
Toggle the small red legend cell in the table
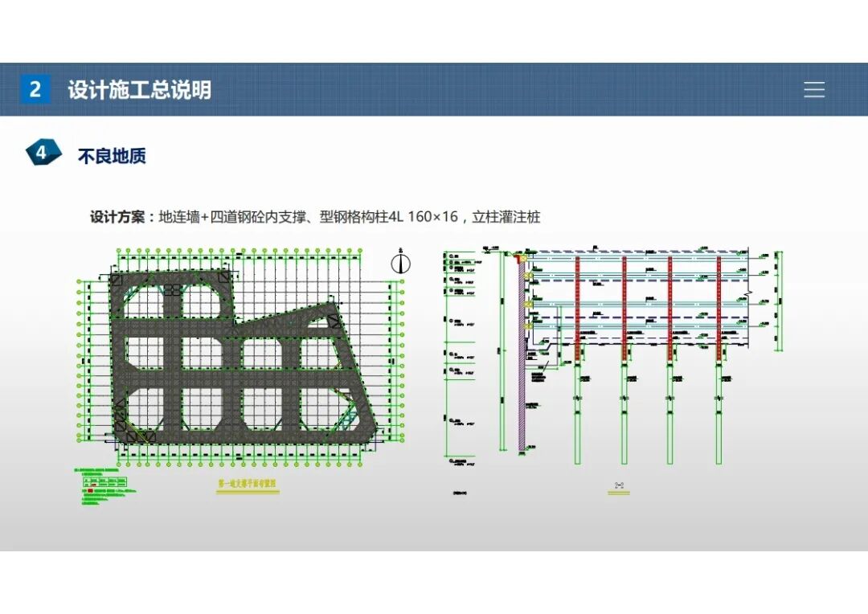(x=92, y=483)
